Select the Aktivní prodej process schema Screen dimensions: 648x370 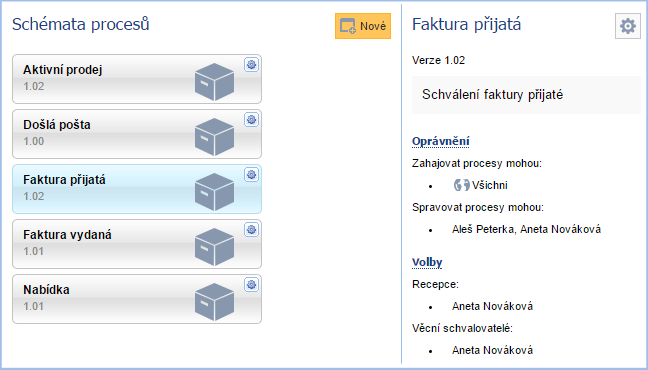click(x=137, y=79)
